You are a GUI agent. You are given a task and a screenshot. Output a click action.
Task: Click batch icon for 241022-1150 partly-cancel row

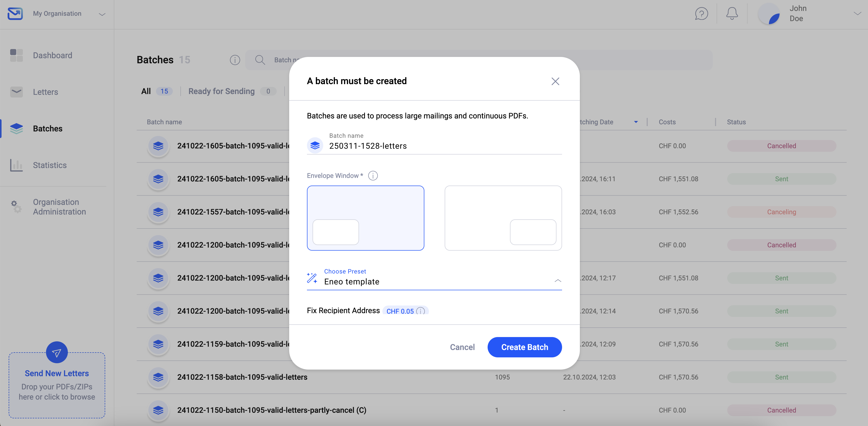[158, 410]
